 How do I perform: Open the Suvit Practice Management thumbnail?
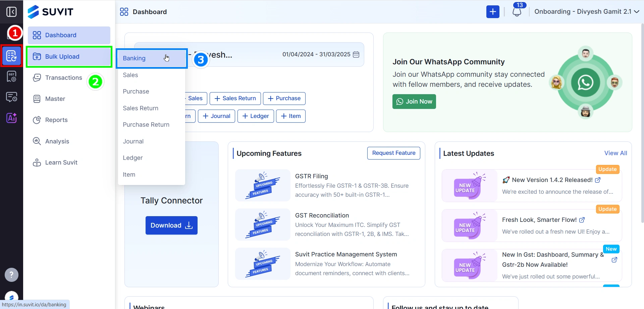[263, 264]
